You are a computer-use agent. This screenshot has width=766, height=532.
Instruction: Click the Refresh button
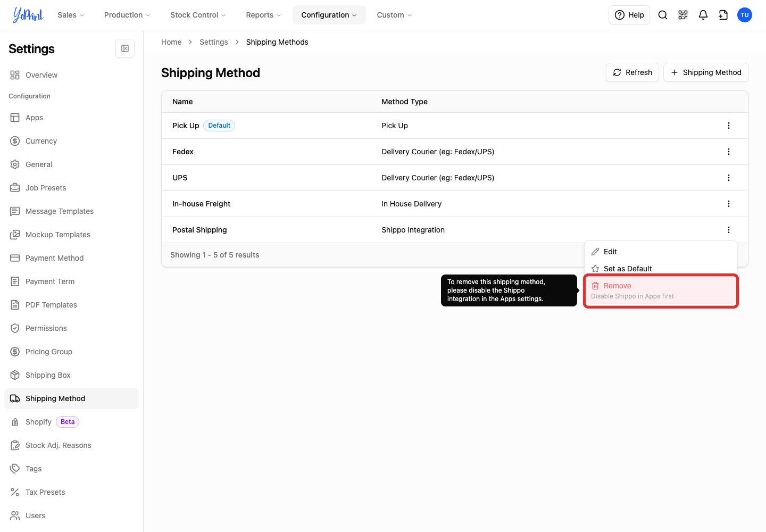click(x=632, y=72)
